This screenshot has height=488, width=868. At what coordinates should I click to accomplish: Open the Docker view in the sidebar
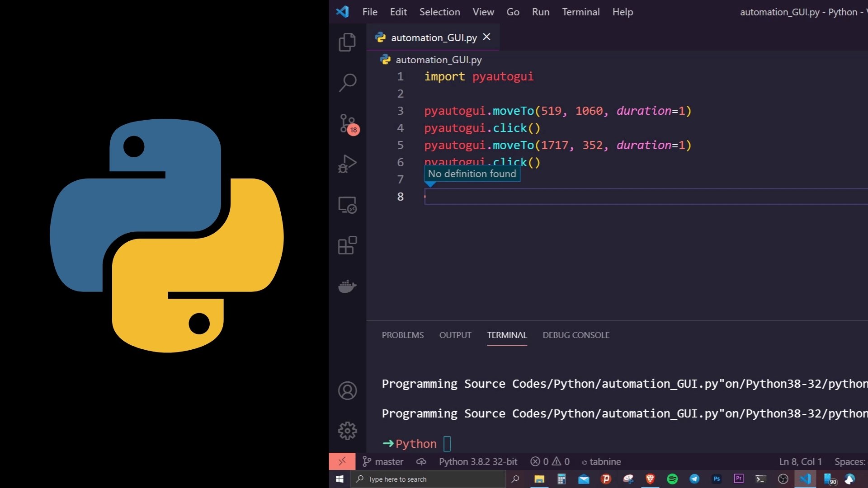pos(347,286)
